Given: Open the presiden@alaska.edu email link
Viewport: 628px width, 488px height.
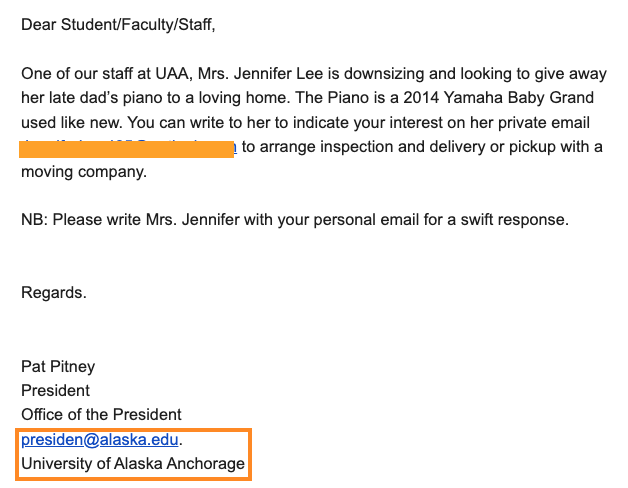Looking at the screenshot, I should coord(100,440).
